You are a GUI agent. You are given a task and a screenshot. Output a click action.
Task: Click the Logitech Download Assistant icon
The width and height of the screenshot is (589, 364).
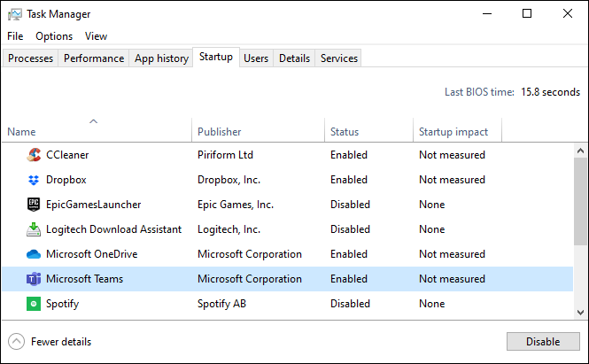[x=34, y=229]
